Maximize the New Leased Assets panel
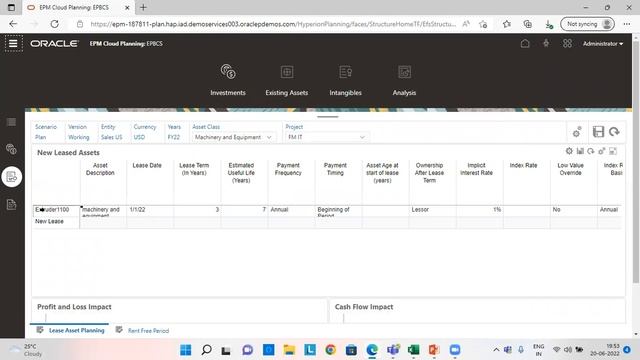The height and width of the screenshot is (360, 640). (613, 151)
